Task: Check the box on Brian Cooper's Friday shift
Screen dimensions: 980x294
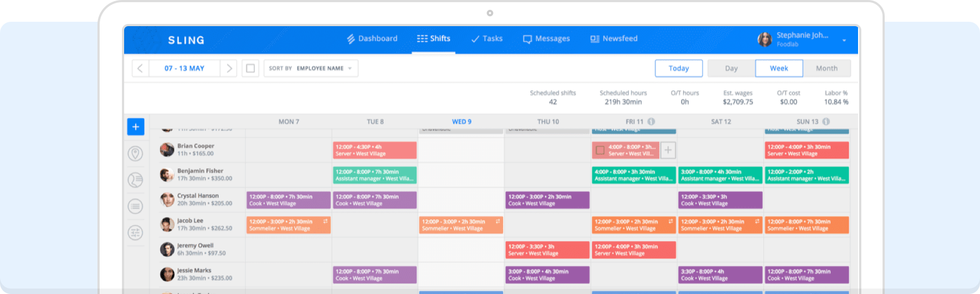Action: pos(600,150)
